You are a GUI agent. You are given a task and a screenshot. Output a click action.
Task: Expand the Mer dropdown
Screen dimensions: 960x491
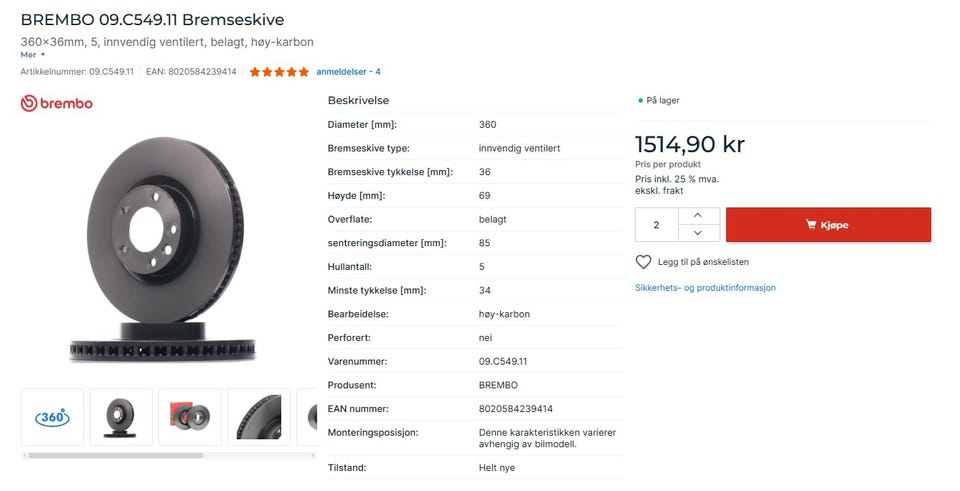point(33,55)
